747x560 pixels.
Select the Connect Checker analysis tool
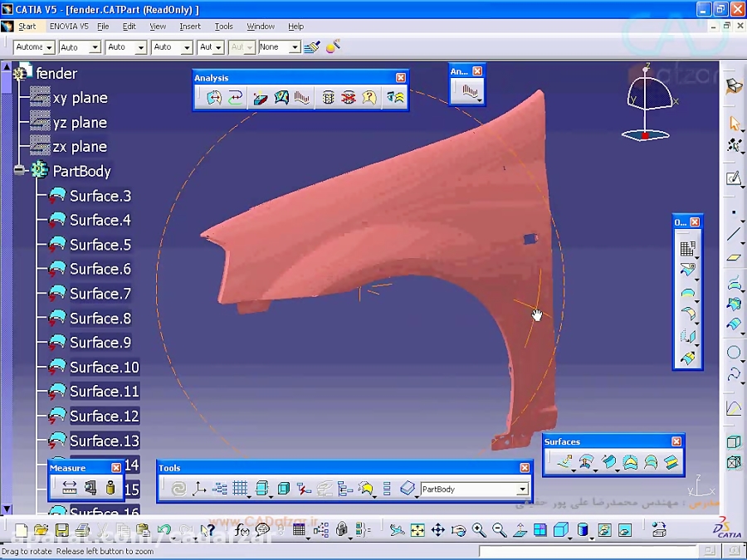pos(215,97)
